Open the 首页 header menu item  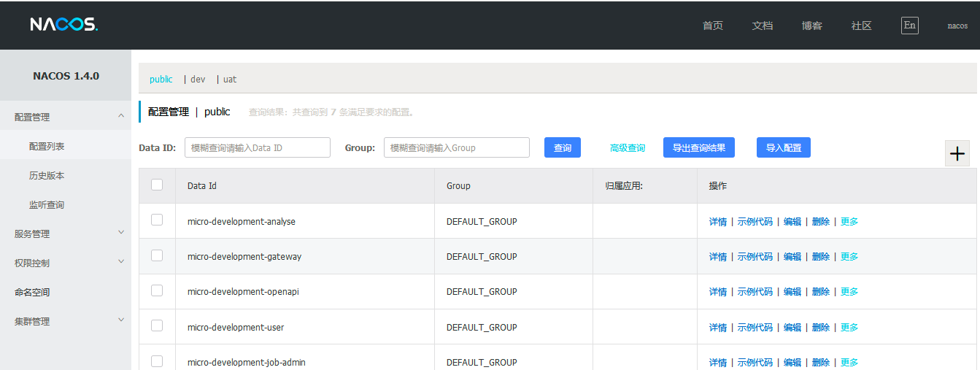[x=713, y=26]
